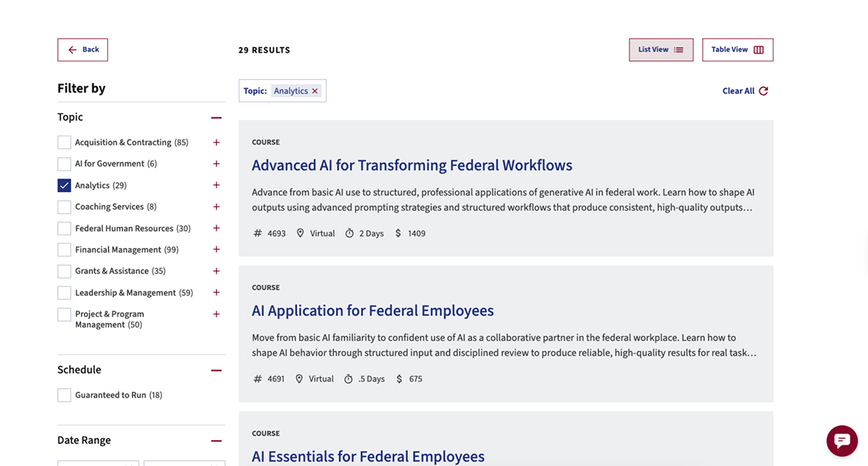The image size is (868, 466).
Task: Expand AI for Government subtopics plus
Action: coord(217,164)
